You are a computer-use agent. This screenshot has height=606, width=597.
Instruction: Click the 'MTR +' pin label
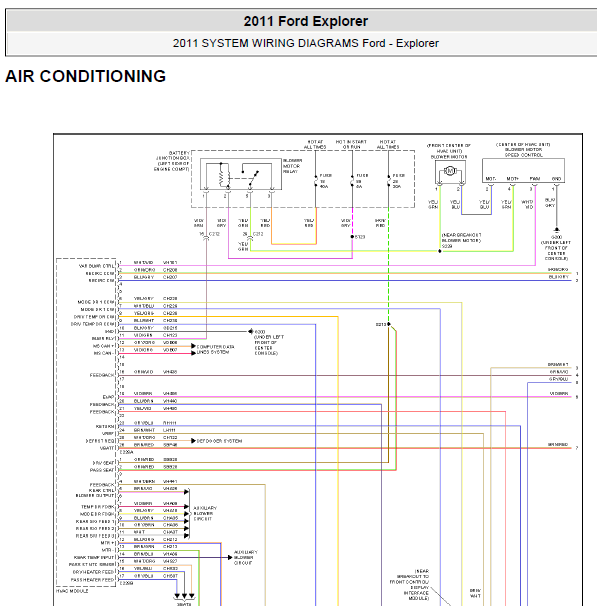coord(107,543)
